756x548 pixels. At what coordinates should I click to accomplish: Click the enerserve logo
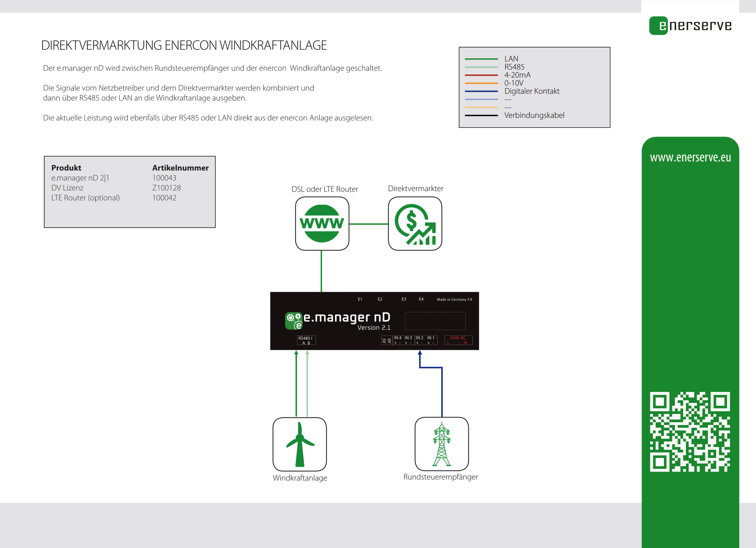[x=690, y=26]
